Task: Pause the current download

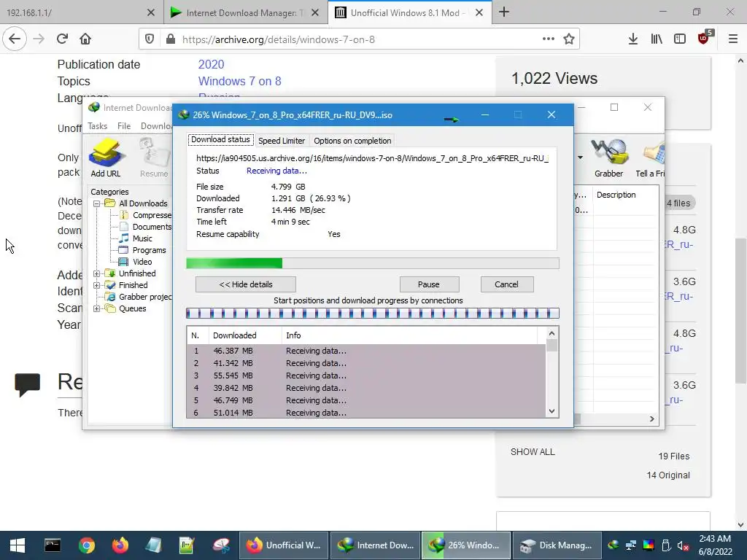Action: 429,284
